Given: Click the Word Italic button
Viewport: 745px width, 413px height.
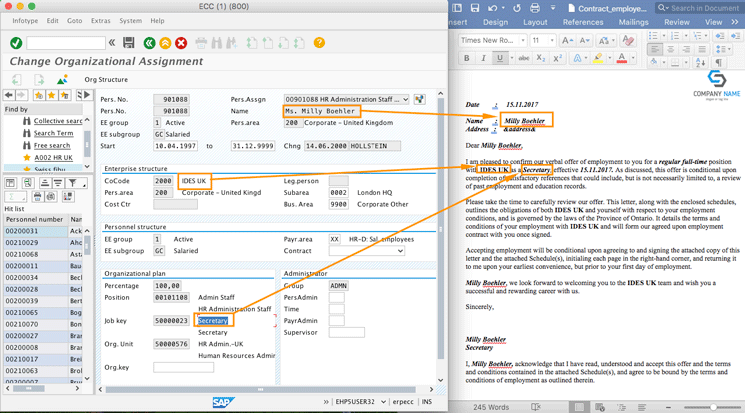Looking at the screenshot, I should pos(483,58).
